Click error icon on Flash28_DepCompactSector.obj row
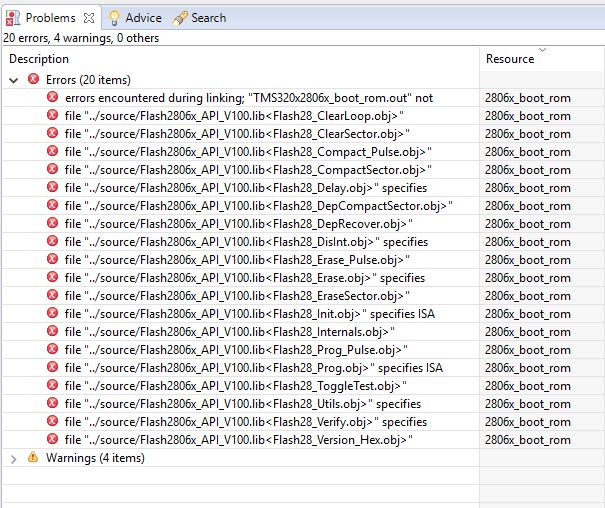This screenshot has height=508, width=605. 52,205
